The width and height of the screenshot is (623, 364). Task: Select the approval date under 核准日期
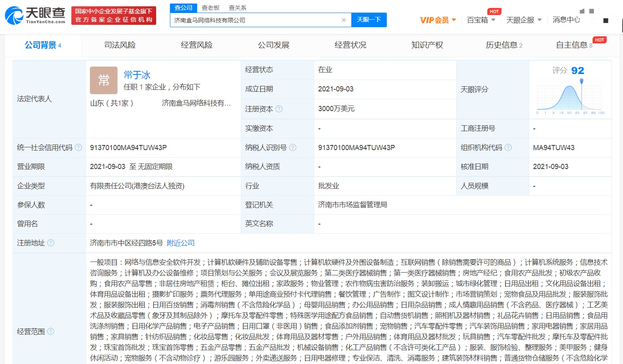tap(551, 167)
